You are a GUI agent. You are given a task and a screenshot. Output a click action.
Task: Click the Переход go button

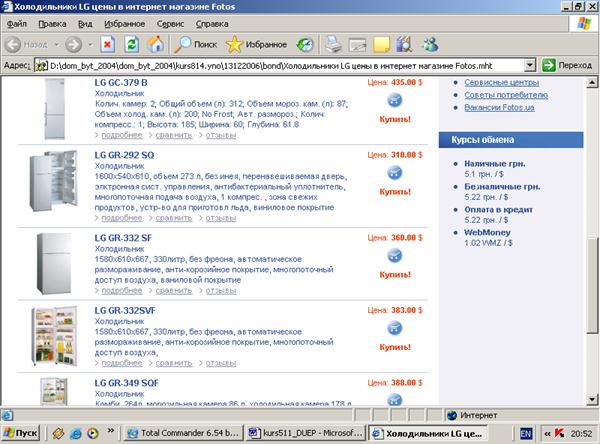(x=567, y=65)
